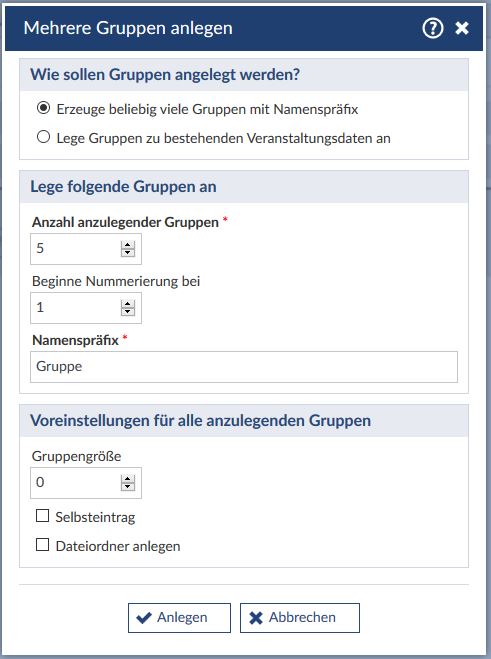
Task: Tick the Dateiordner anlegen checkbox
Action: [42, 545]
